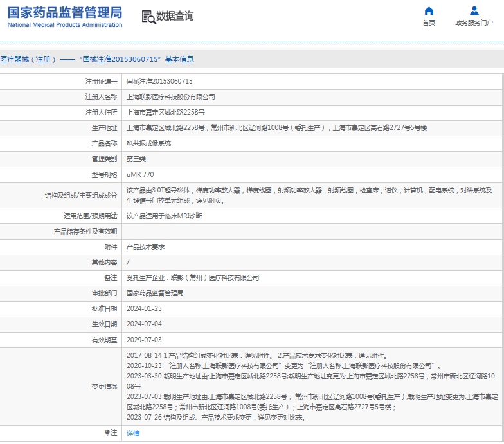Click the 生产地址 row label
The width and height of the screenshot is (504, 444).
(104, 127)
